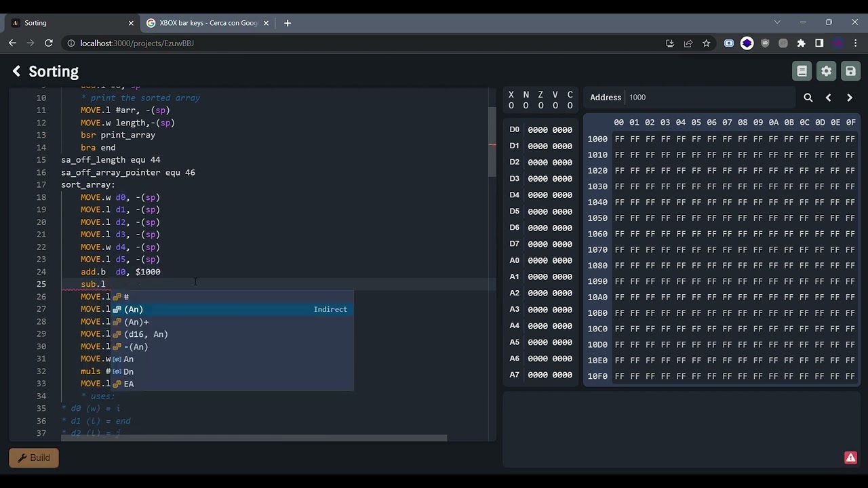Click the memory row 1080 label

point(597,266)
